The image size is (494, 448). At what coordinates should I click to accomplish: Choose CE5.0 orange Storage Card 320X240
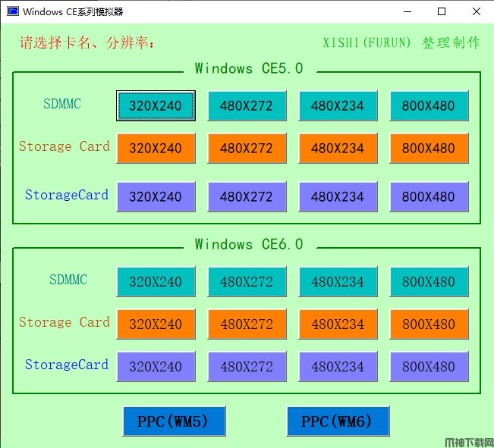pyautogui.click(x=156, y=148)
